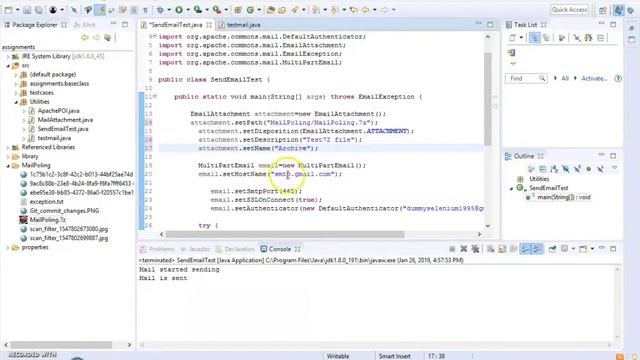Toggle Hide Fields in Outline toolbar
Screen dimensions: 640x360
tap(566, 169)
